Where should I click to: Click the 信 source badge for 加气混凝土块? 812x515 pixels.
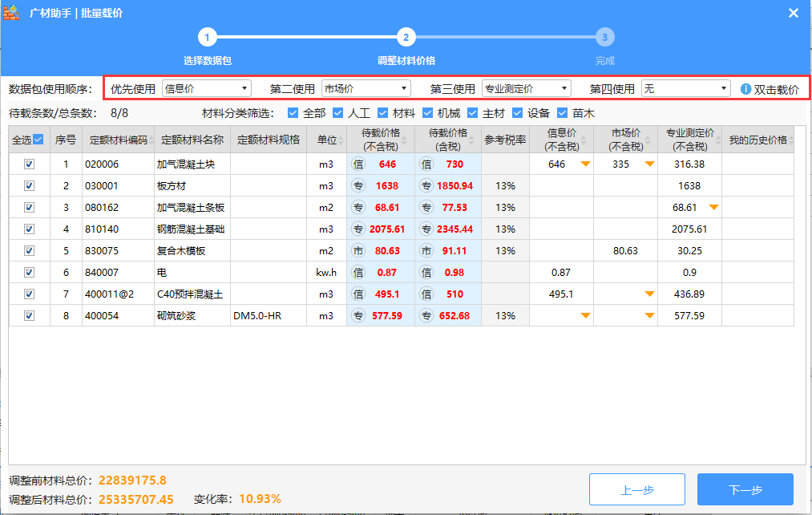pyautogui.click(x=358, y=164)
